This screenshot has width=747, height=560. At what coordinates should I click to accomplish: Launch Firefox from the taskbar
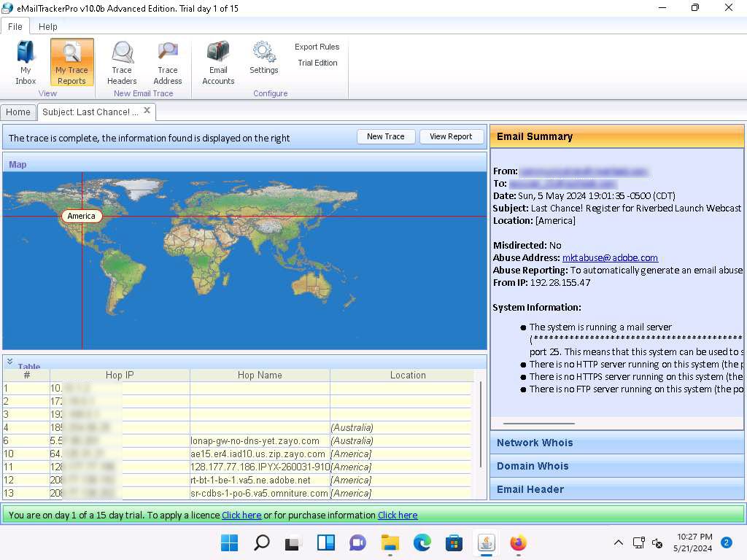click(518, 542)
